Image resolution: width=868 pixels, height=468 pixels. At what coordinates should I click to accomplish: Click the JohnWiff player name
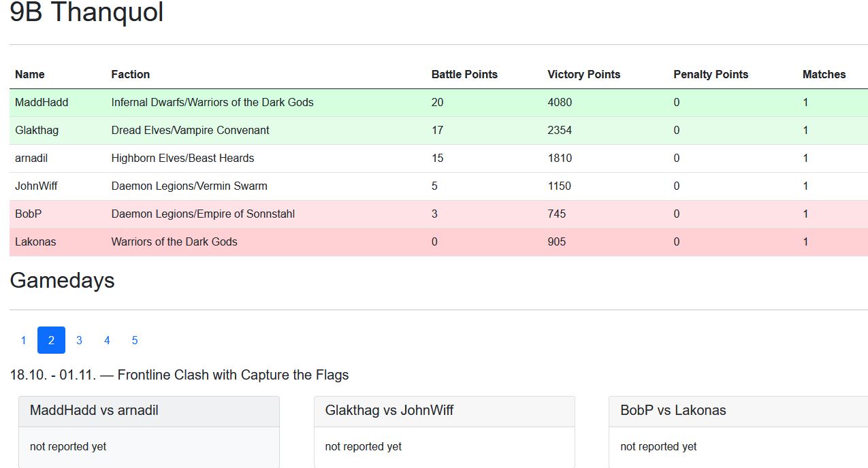point(36,186)
